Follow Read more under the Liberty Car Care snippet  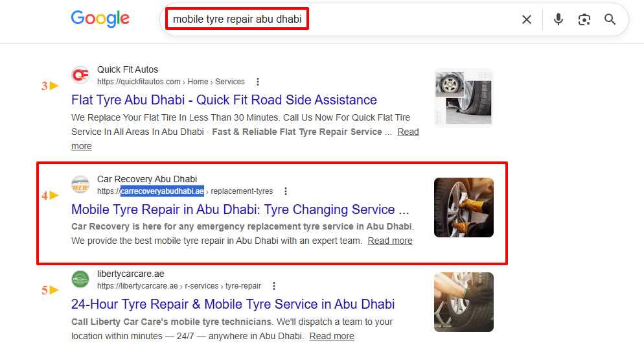click(x=332, y=337)
